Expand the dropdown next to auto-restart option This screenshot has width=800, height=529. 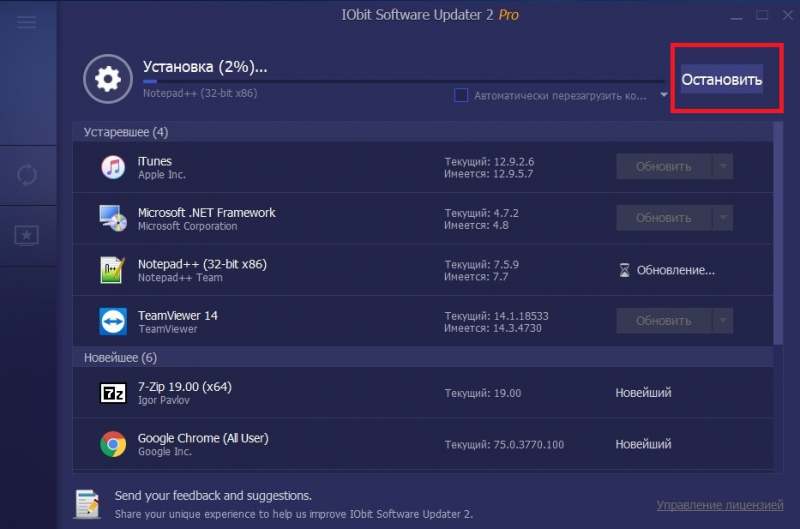663,94
